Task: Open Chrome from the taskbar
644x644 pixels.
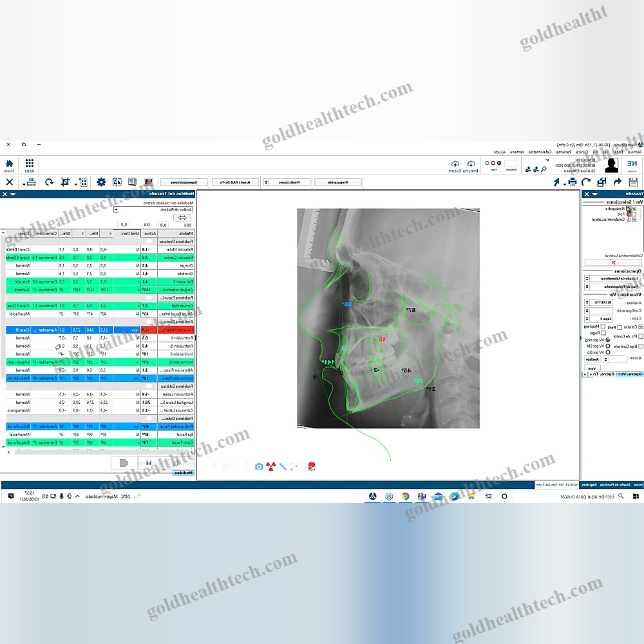Action: click(x=405, y=496)
